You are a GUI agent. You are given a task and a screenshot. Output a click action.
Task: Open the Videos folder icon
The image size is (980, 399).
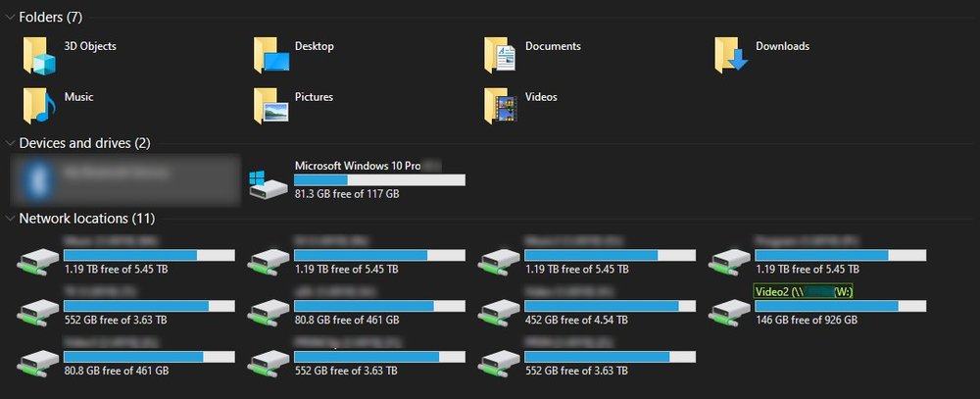point(501,105)
